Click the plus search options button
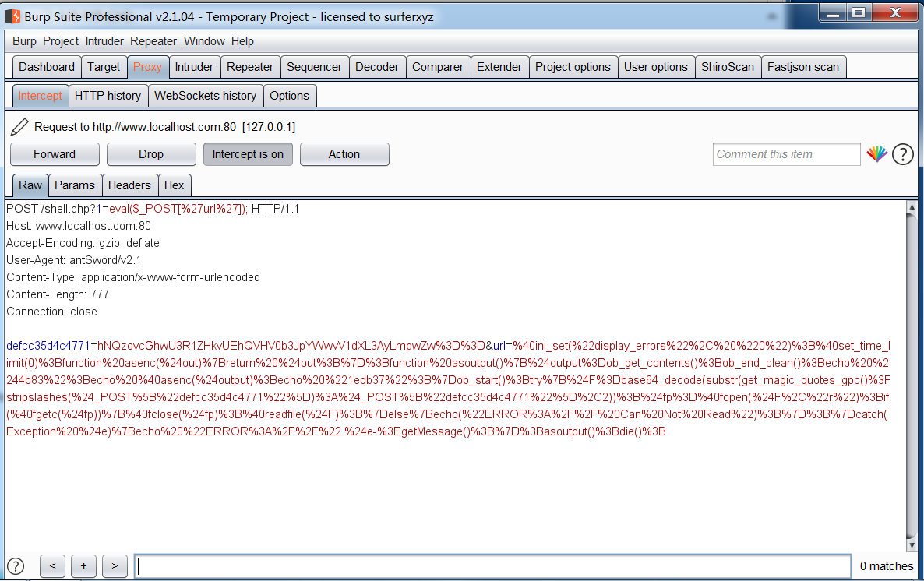Viewport: 924px width, 581px height. tap(83, 566)
